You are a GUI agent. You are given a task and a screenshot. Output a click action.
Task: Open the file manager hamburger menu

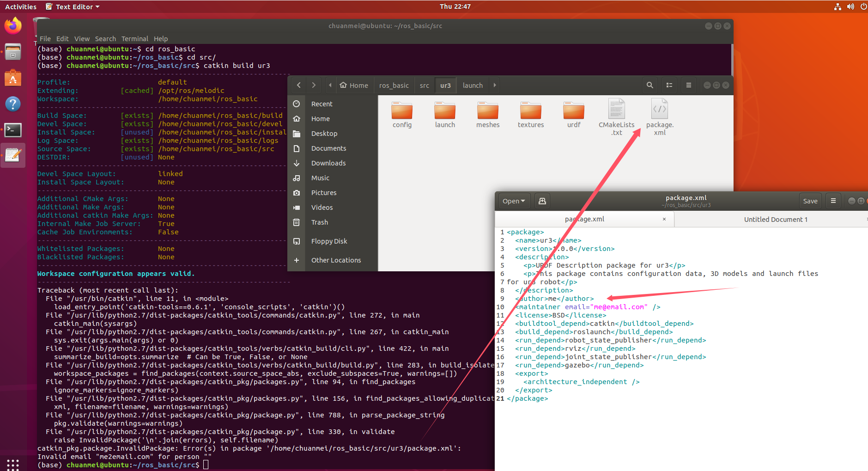688,85
